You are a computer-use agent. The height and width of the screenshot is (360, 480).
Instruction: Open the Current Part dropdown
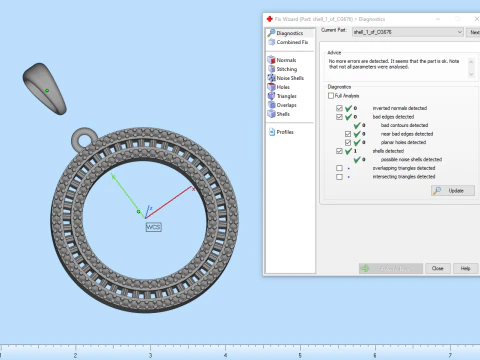point(408,32)
